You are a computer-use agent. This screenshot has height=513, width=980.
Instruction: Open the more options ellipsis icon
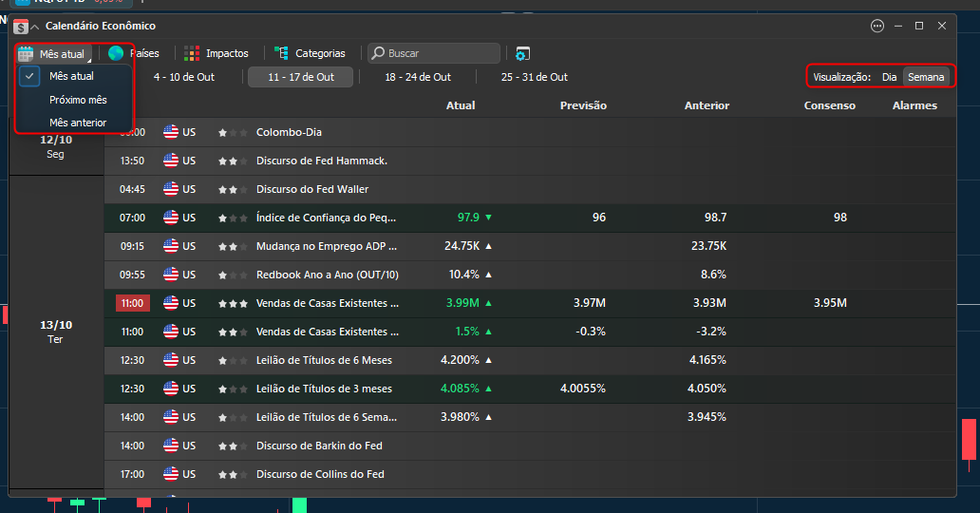(x=877, y=26)
